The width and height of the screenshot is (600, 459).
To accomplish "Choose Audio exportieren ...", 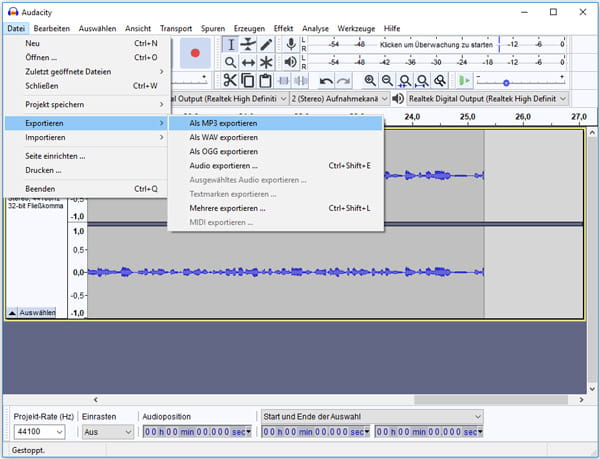I will click(x=276, y=166).
